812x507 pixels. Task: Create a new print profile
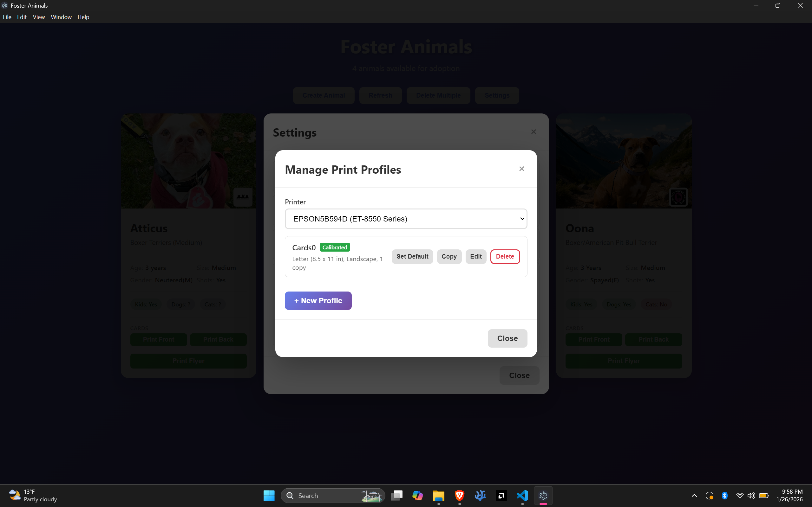click(x=318, y=300)
